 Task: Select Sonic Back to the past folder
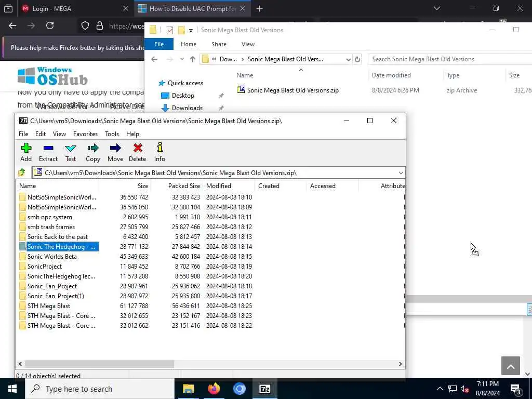[57, 237]
